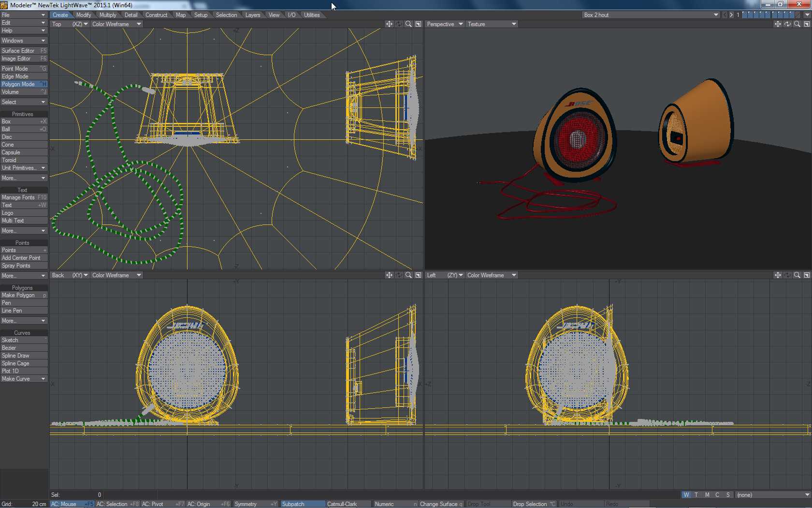
Task: Open the Box 2 hout object dropdown
Action: (x=651, y=15)
